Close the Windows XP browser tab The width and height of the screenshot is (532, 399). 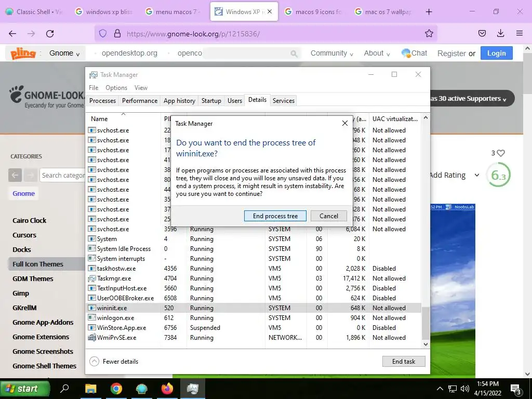tap(270, 11)
